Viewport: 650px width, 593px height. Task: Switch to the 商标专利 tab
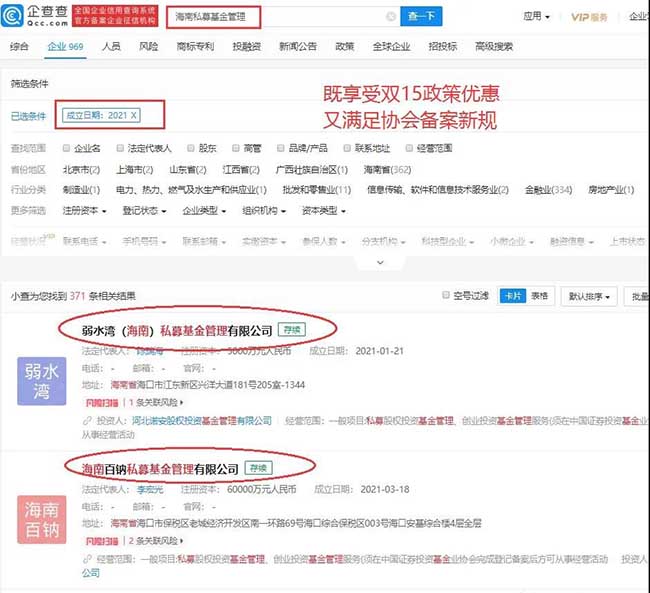coord(195,46)
